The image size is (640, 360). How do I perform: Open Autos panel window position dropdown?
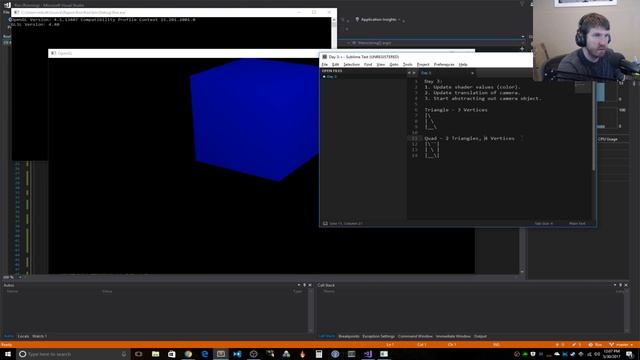pos(299,285)
